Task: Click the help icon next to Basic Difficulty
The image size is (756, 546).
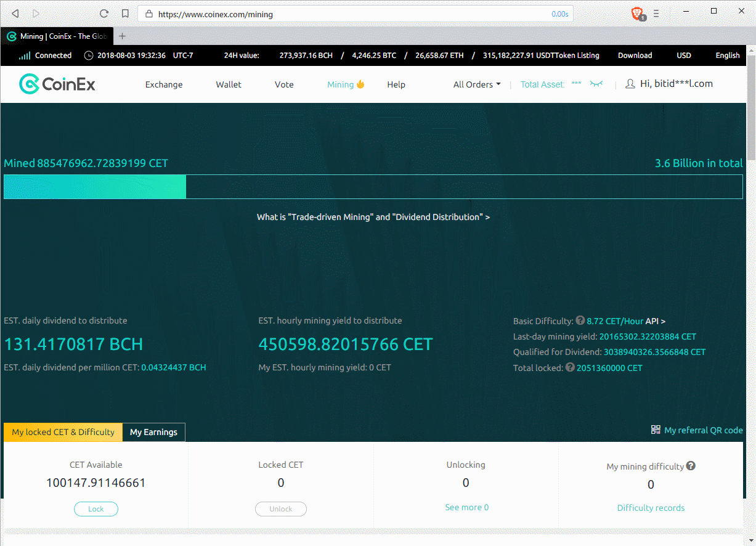Action: pos(580,320)
